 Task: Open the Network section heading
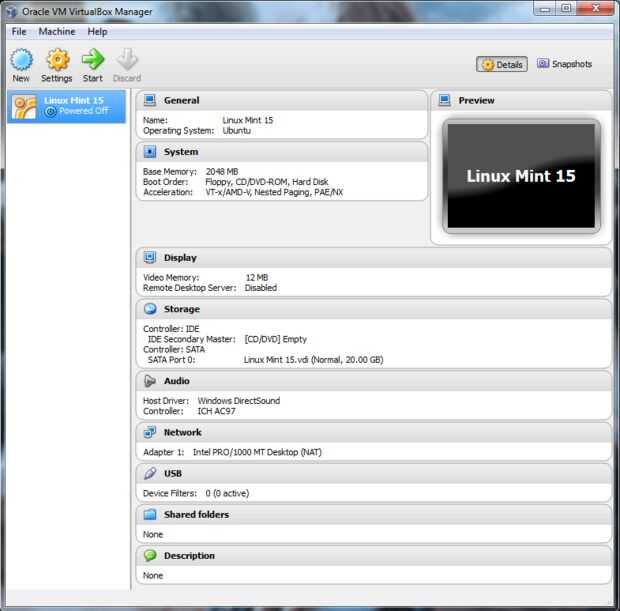(x=183, y=433)
